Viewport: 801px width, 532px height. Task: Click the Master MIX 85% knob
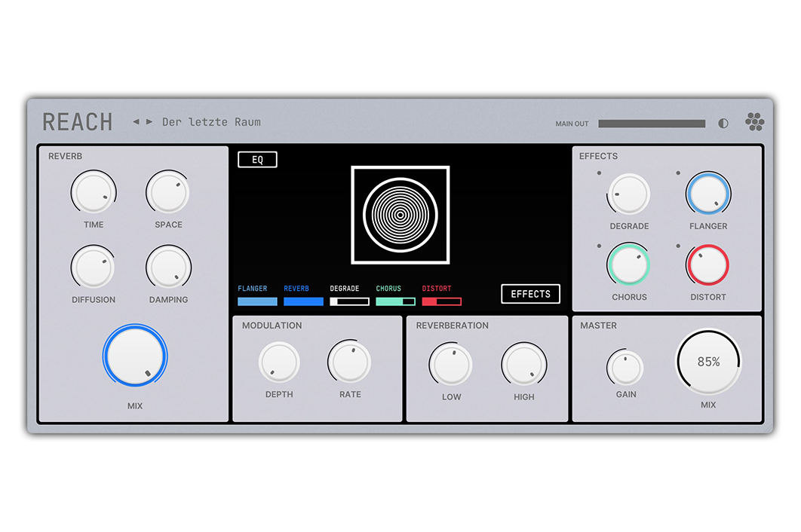(708, 362)
